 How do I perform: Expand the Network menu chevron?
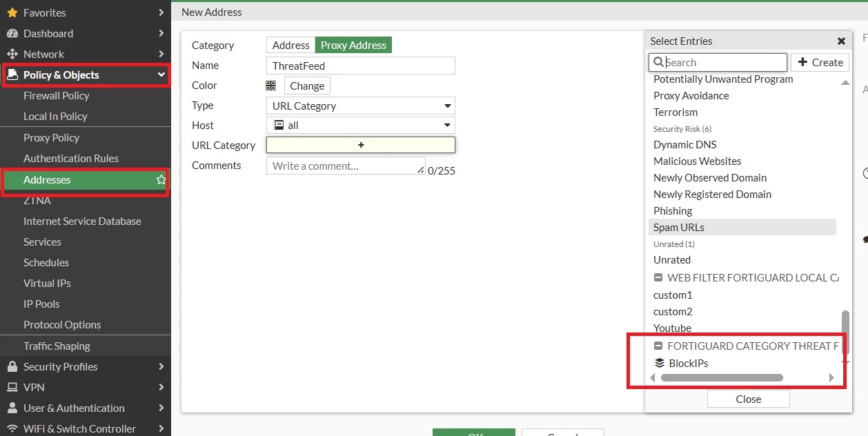pyautogui.click(x=161, y=54)
